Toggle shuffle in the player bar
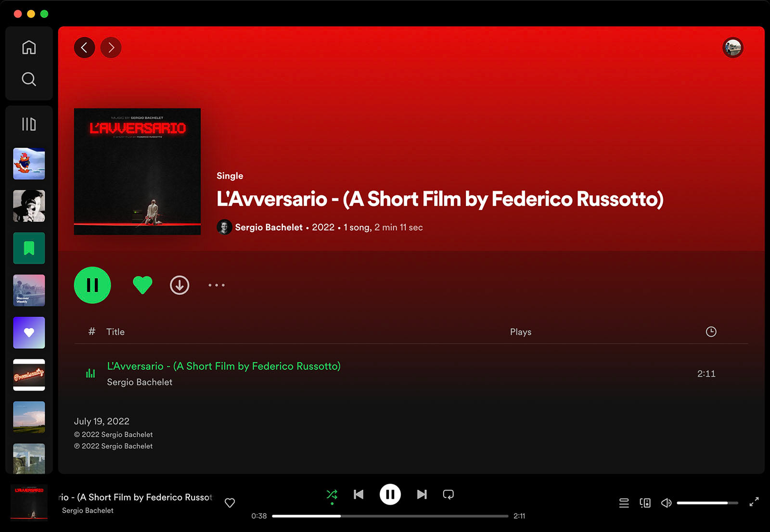Screen dimensions: 770x532 (332, 494)
